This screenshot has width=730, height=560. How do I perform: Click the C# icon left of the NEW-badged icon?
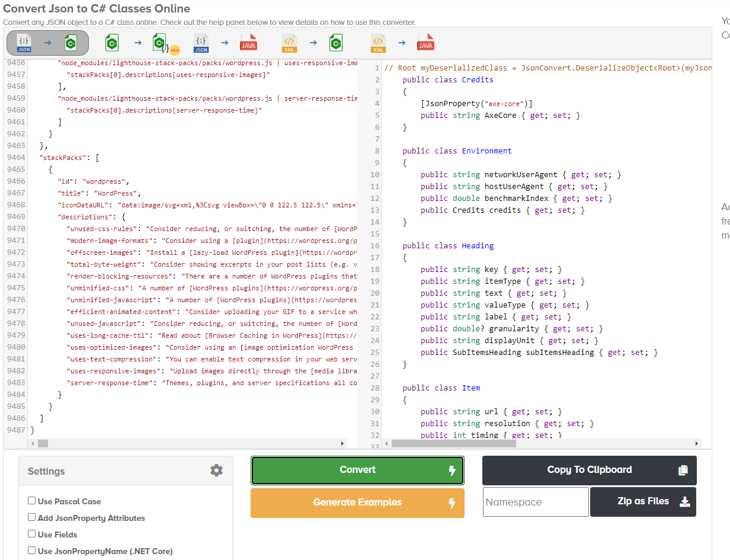pos(113,43)
